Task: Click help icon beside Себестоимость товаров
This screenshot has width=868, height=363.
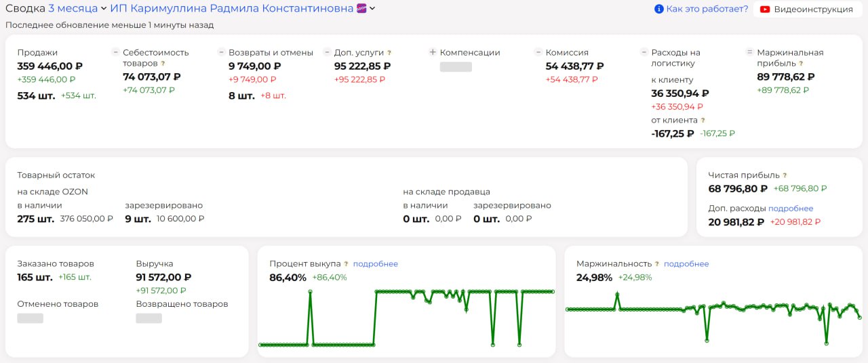Action: (x=163, y=64)
